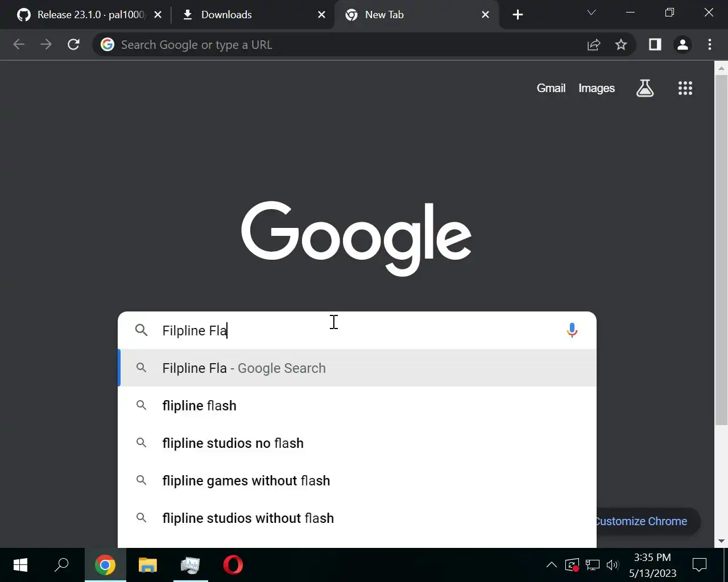Image resolution: width=728 pixels, height=582 pixels.
Task: Click the Google logo
Action: [357, 239]
